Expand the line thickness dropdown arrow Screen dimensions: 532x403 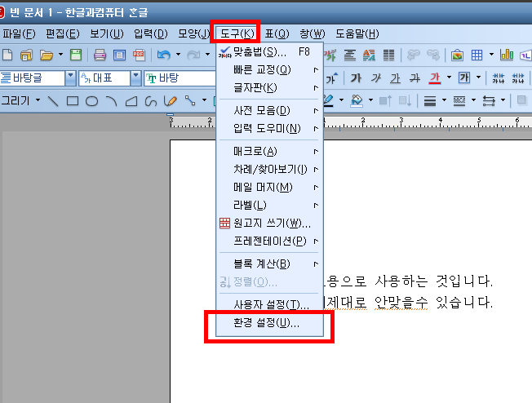pyautogui.click(x=444, y=100)
